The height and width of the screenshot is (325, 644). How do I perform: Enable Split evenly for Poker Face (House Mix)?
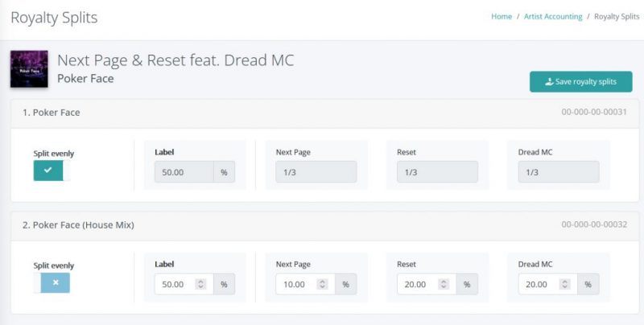(x=52, y=282)
